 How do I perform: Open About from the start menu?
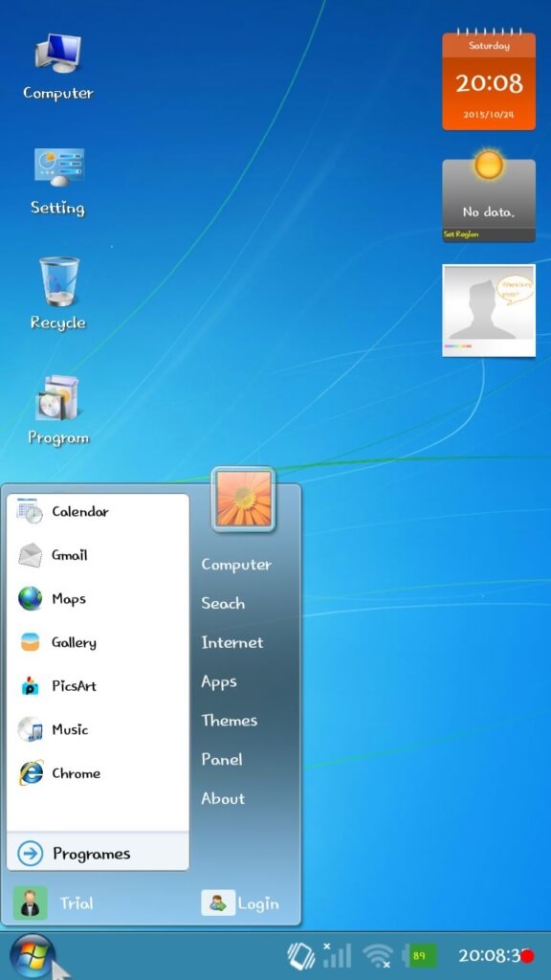click(223, 798)
